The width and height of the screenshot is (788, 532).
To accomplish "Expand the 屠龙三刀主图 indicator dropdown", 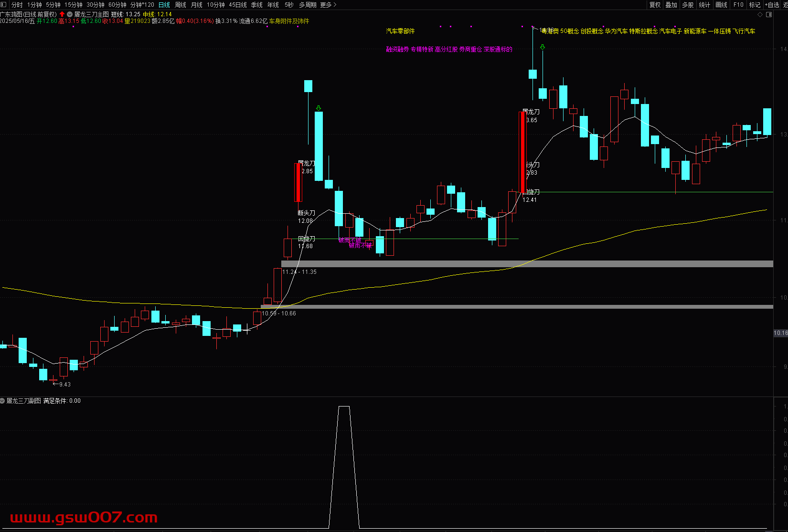I will tap(70, 14).
